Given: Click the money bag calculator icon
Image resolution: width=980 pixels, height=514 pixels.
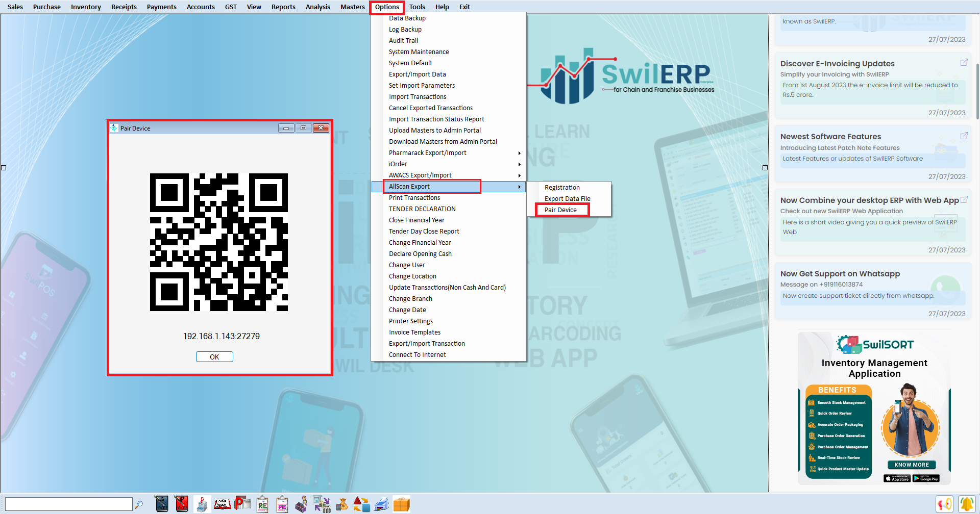Looking at the screenshot, I should pos(341,504).
